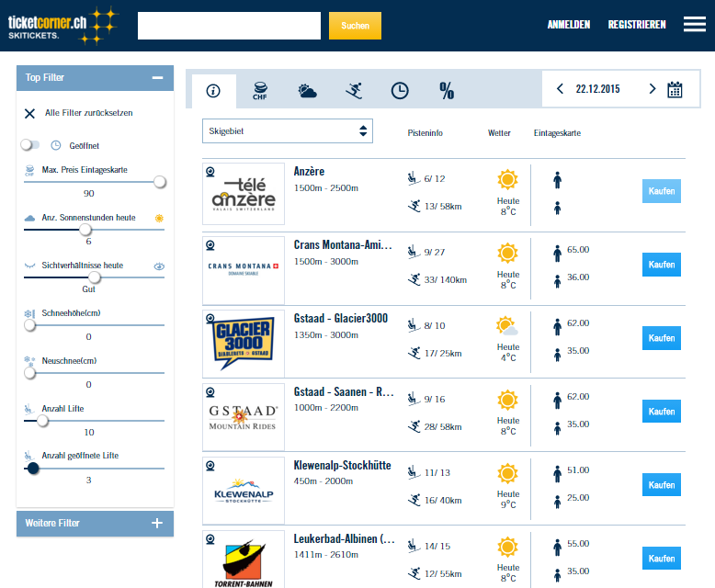Open the clock opening-hours tab
Image resolution: width=715 pixels, height=588 pixels.
(400, 91)
